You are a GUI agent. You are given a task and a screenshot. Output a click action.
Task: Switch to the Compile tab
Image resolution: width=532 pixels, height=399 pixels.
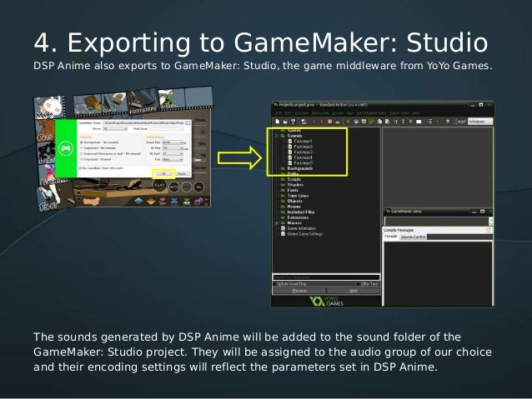coord(390,237)
